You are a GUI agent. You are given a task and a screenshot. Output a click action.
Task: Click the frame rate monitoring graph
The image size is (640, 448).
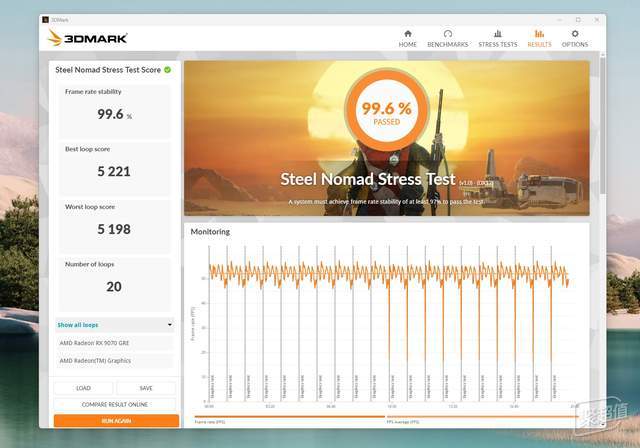pos(388,323)
